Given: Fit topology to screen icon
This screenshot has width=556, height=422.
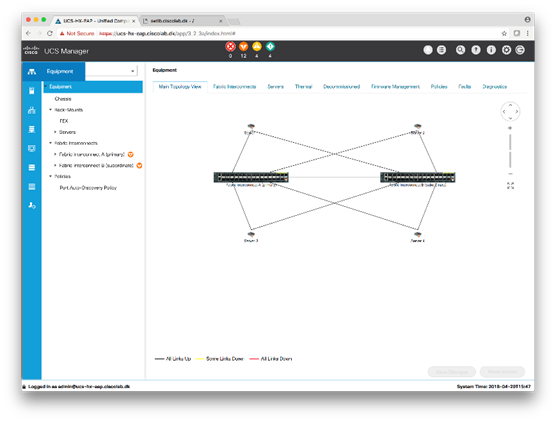Looking at the screenshot, I should click(x=510, y=185).
